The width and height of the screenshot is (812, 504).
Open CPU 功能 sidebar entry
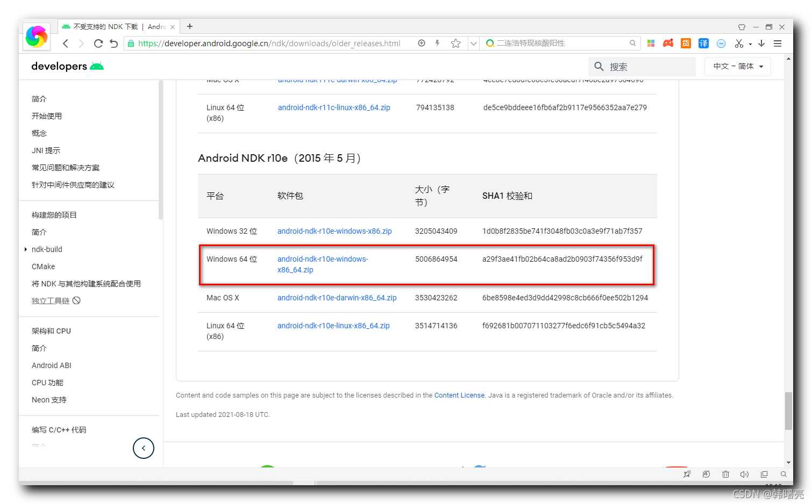pos(47,383)
